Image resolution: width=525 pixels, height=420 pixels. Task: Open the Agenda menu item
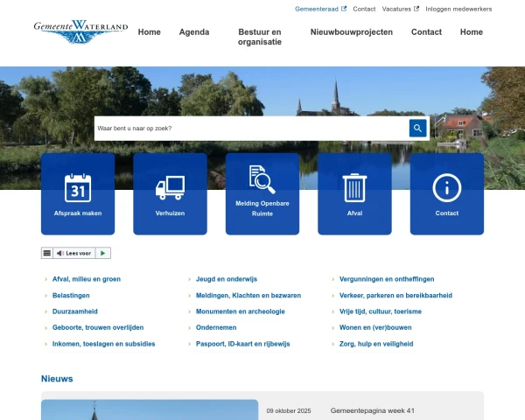(x=194, y=32)
